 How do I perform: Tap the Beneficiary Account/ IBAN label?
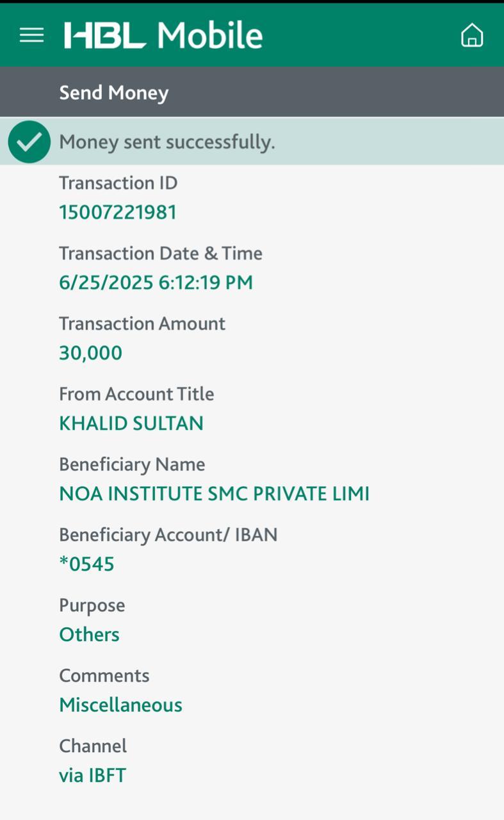tap(168, 535)
